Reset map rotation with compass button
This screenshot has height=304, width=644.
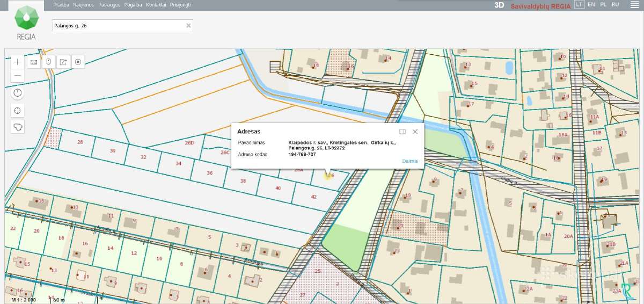(18, 93)
